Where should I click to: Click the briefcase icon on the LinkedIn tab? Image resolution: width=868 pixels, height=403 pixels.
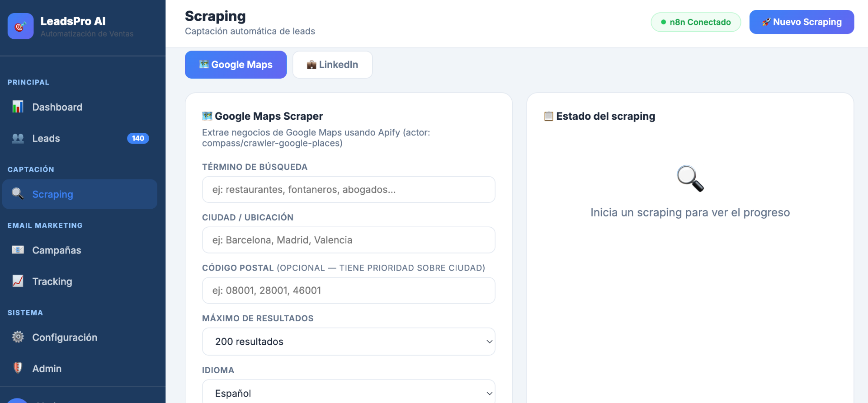point(311,65)
